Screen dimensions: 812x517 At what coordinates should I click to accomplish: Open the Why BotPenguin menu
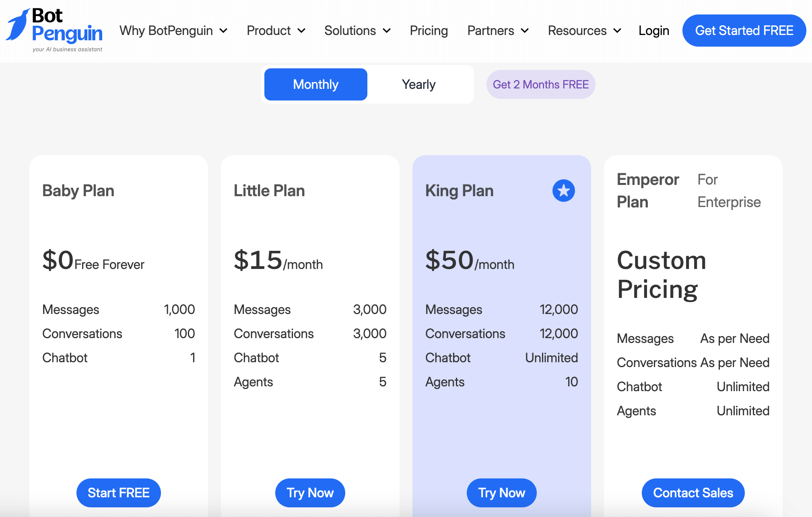click(x=174, y=31)
